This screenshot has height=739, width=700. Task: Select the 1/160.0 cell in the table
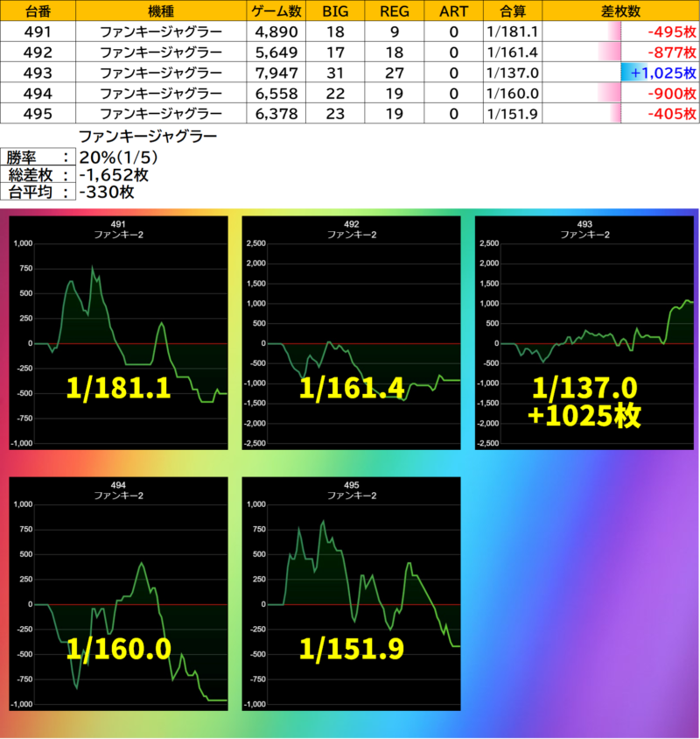[x=513, y=93]
